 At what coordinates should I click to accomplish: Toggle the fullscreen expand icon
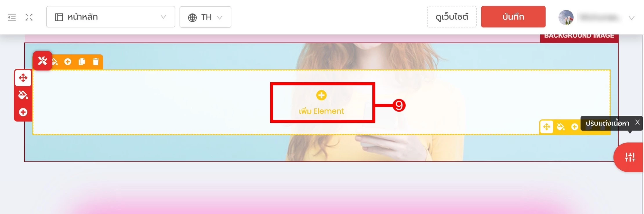[29, 17]
